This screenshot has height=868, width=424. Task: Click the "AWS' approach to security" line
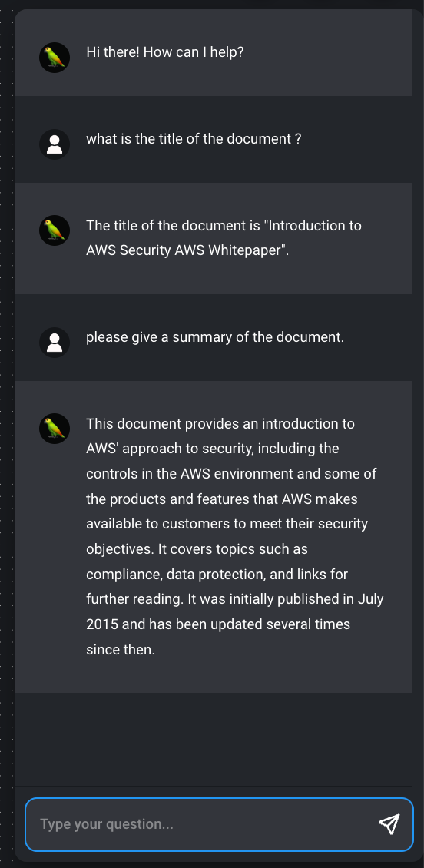(x=213, y=449)
